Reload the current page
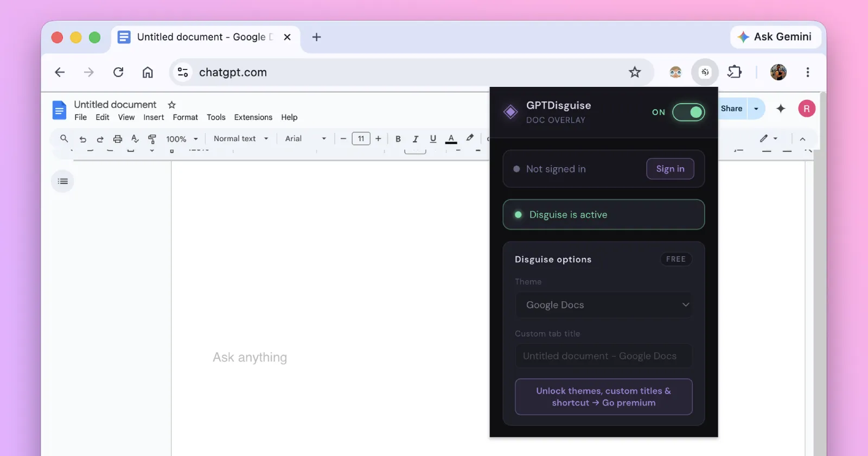The height and width of the screenshot is (456, 868). click(118, 72)
